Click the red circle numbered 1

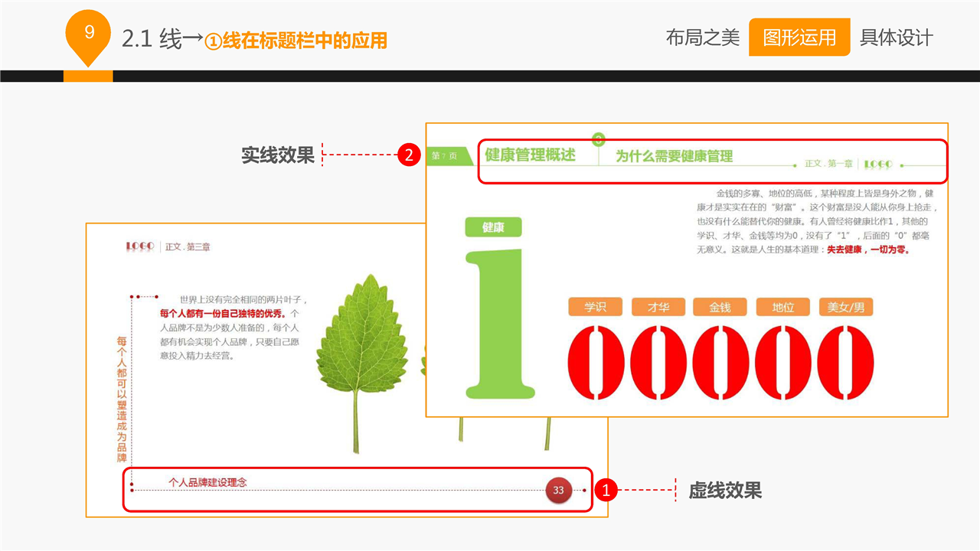(x=606, y=491)
